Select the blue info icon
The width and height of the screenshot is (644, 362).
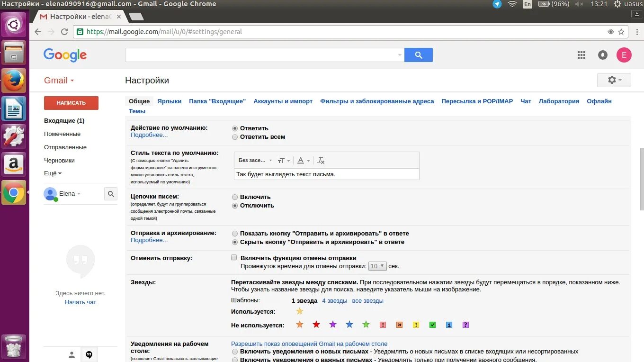[449, 325]
